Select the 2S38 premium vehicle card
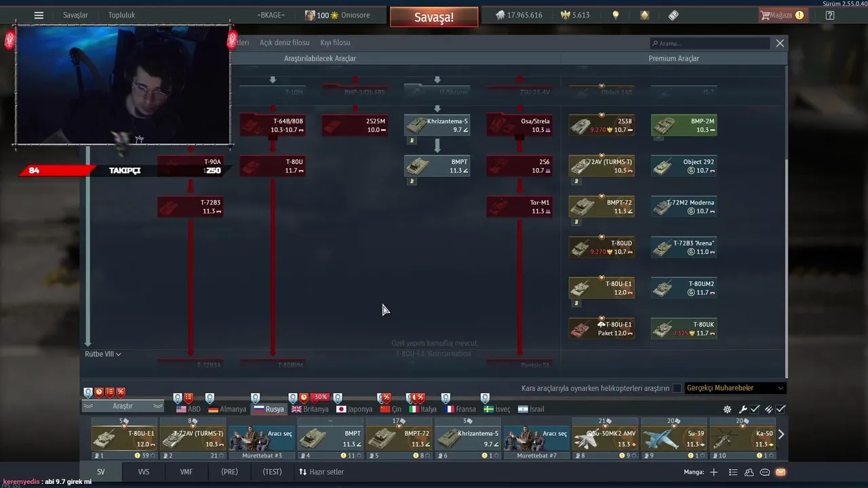 point(601,125)
